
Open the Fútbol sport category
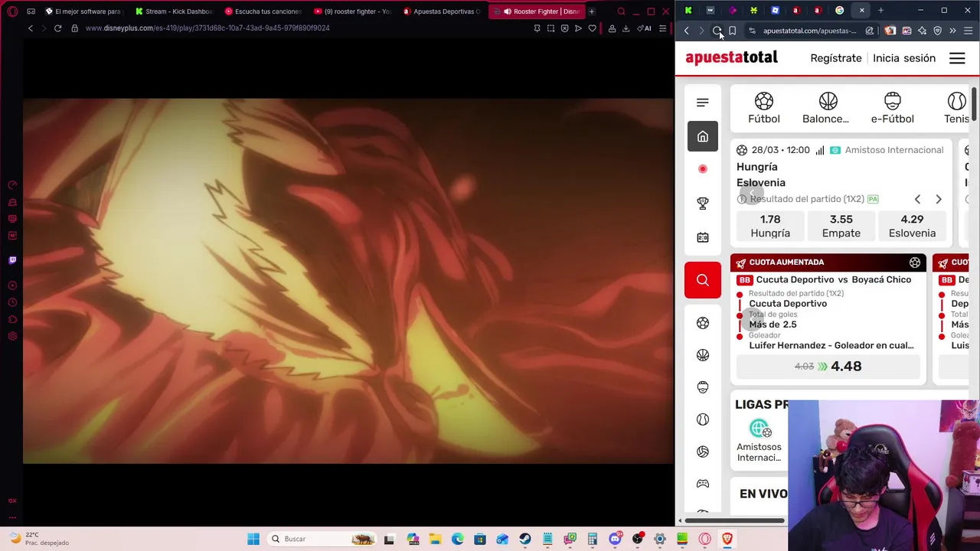(763, 108)
